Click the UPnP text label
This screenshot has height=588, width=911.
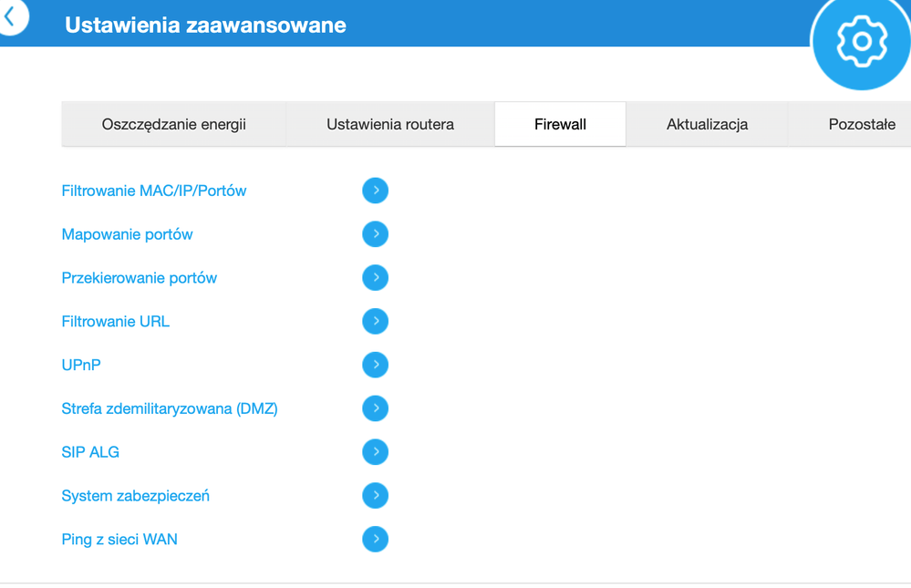(80, 365)
